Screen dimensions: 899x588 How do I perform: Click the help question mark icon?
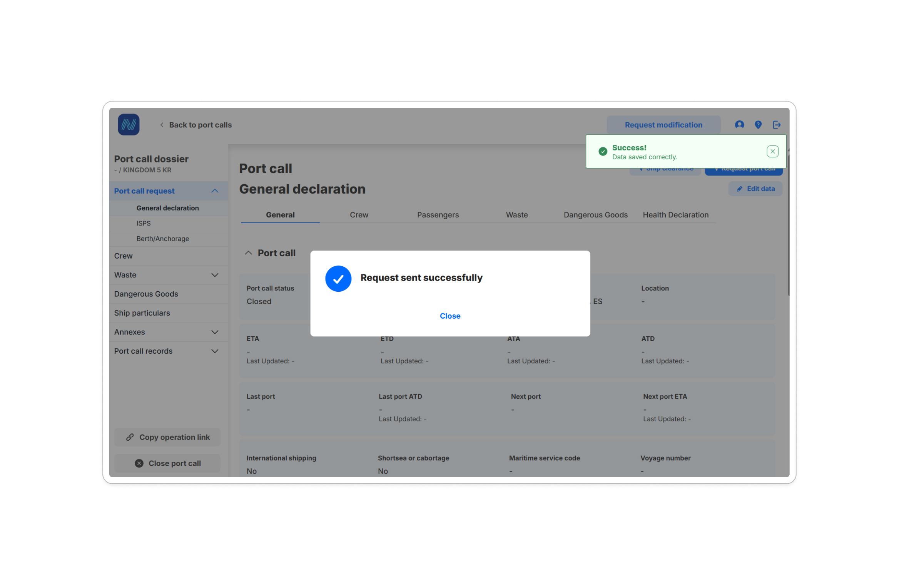758,125
